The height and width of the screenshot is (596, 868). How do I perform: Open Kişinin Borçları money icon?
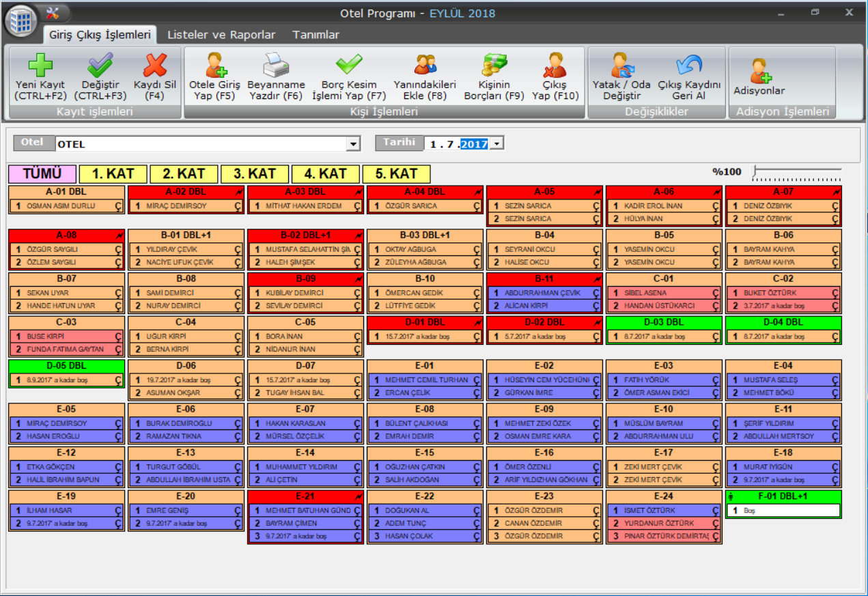pyautogui.click(x=493, y=66)
